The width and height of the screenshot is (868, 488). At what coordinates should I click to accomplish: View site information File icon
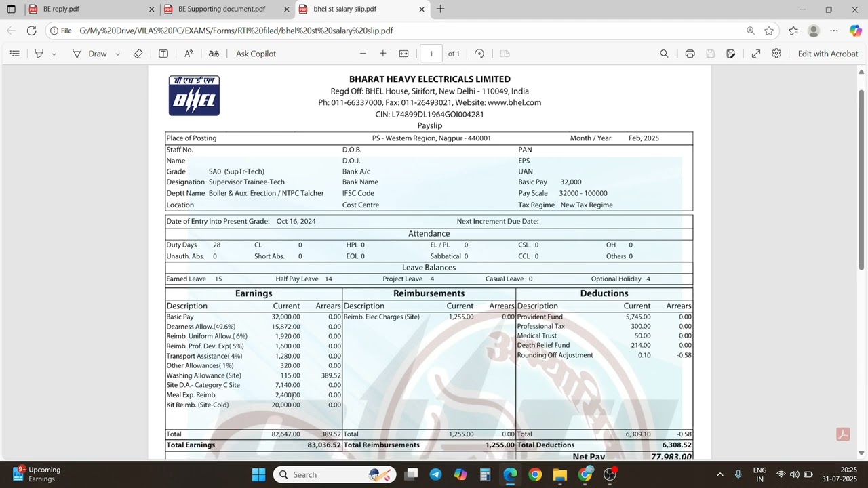(60, 30)
